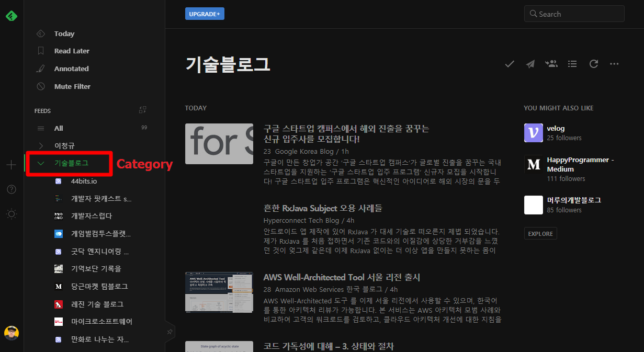Click the organize feeds icon next to FEEDS
This screenshot has width=644, height=352.
pos(143,110)
